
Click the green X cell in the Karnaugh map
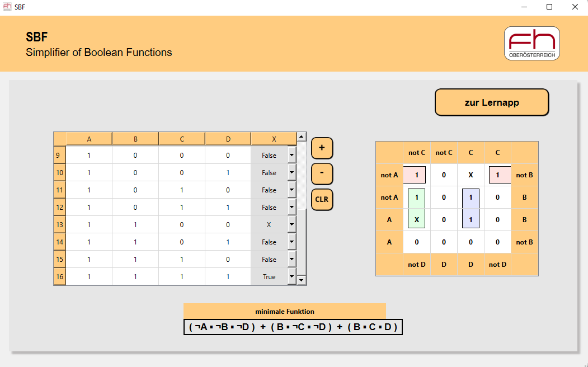pos(417,219)
